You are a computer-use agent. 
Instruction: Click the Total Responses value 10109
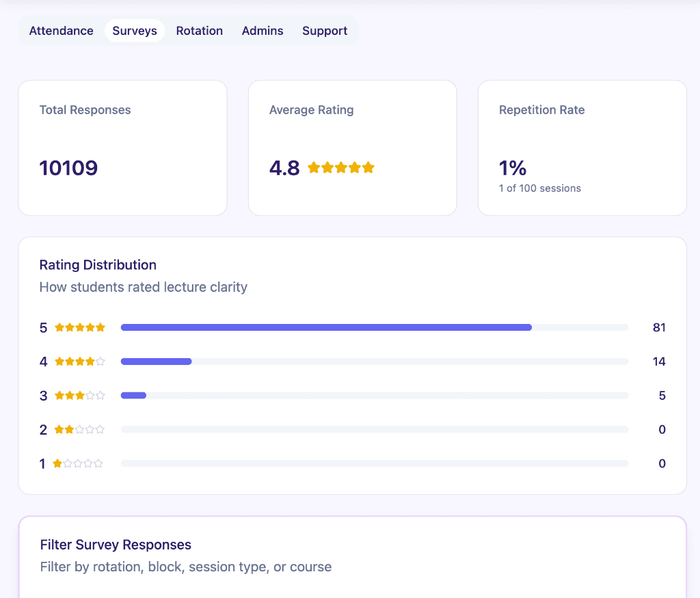coord(68,168)
